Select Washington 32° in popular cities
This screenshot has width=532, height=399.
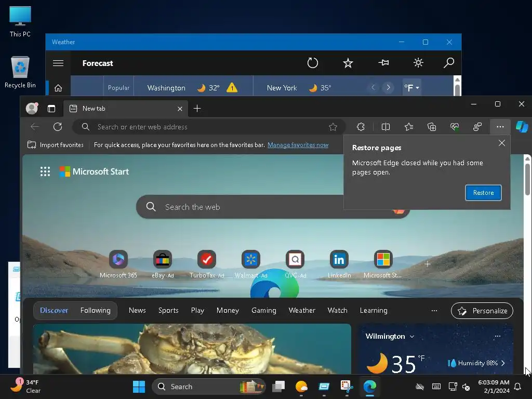[193, 88]
